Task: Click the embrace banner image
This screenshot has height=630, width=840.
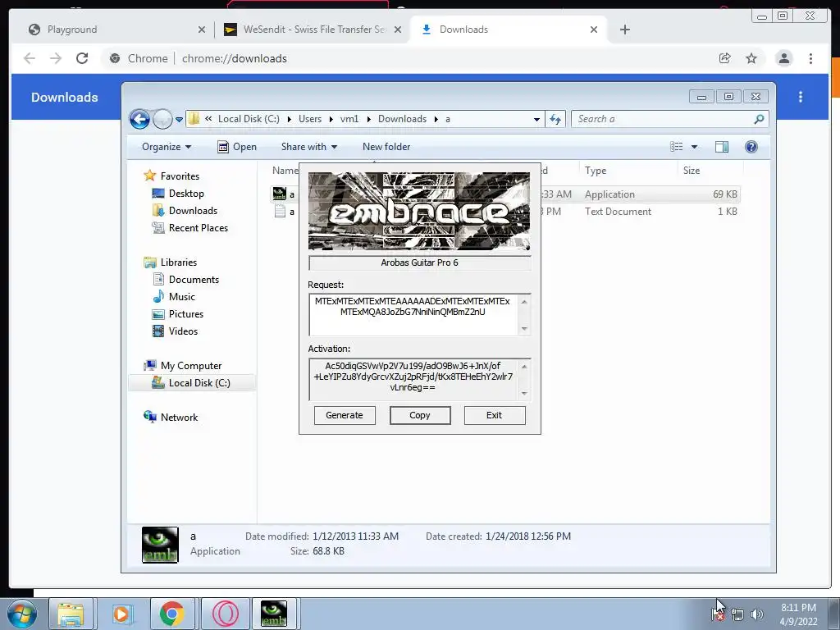Action: coord(419,211)
